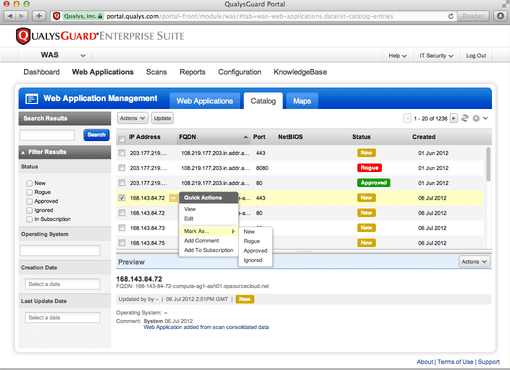Mark entry as Ignored in submenu
This screenshot has height=370, width=510.
[253, 260]
